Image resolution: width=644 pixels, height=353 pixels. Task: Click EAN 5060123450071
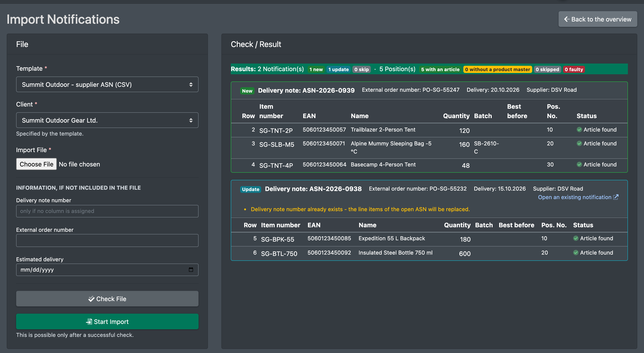coord(324,143)
